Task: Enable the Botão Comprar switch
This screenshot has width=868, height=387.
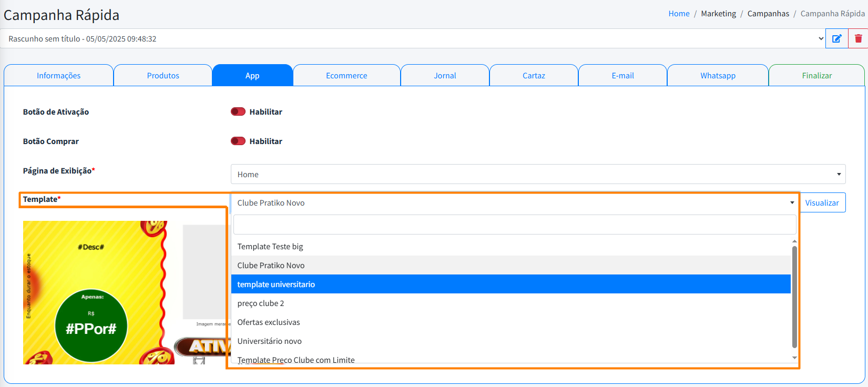Action: tap(238, 141)
